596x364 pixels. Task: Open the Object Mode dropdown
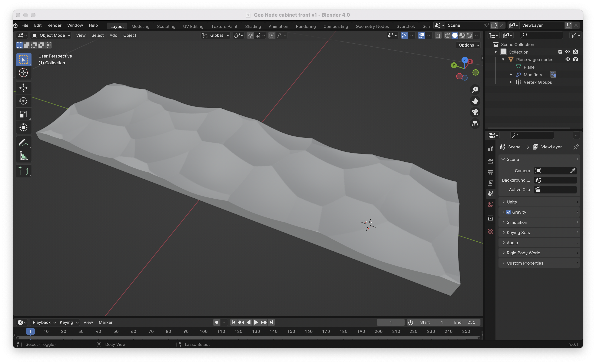(51, 35)
